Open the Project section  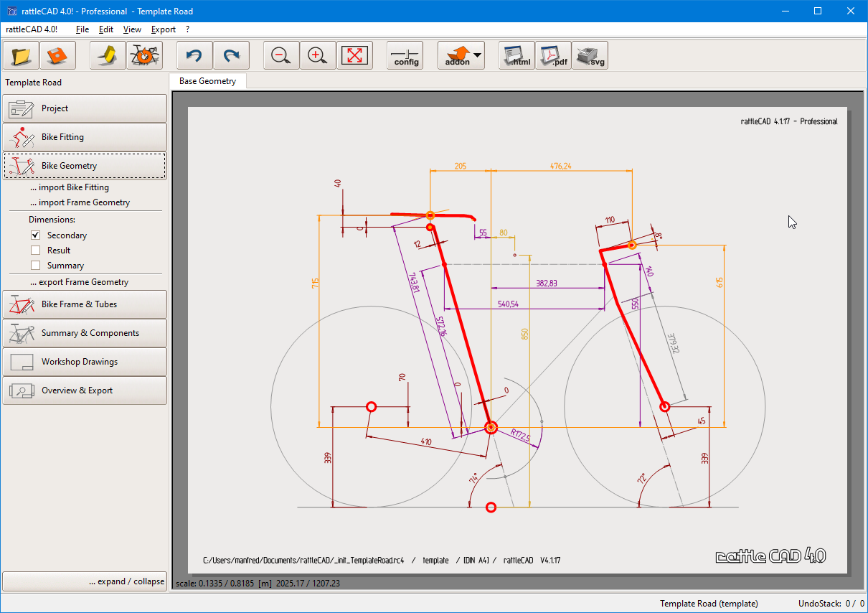(85, 108)
